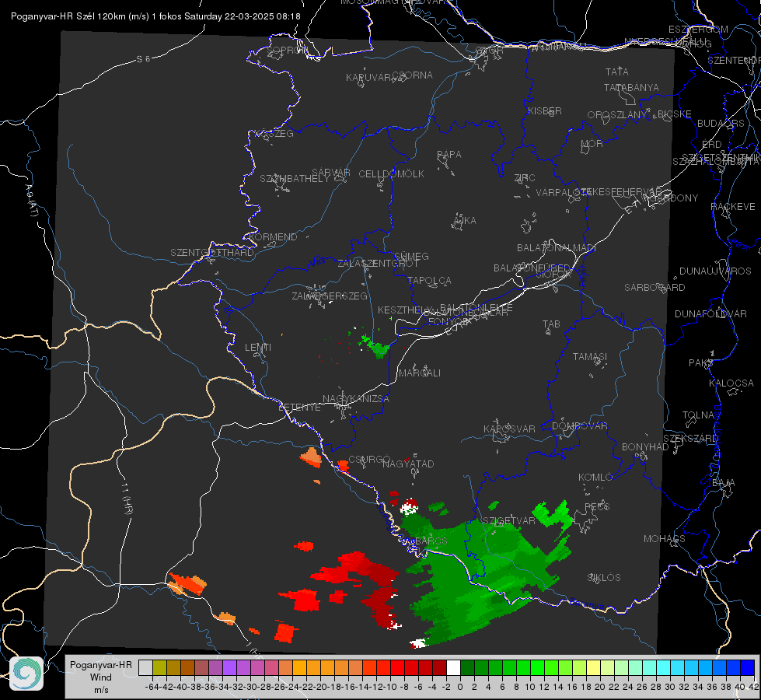Click the DOMBÓVÁR city label
Viewport: 761px width, 700px height.
pos(579,426)
